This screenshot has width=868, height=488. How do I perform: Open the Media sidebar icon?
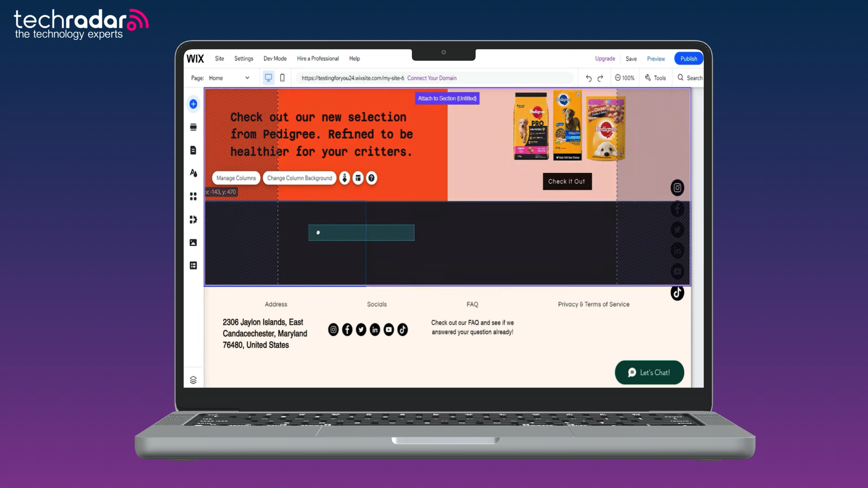[x=193, y=242]
